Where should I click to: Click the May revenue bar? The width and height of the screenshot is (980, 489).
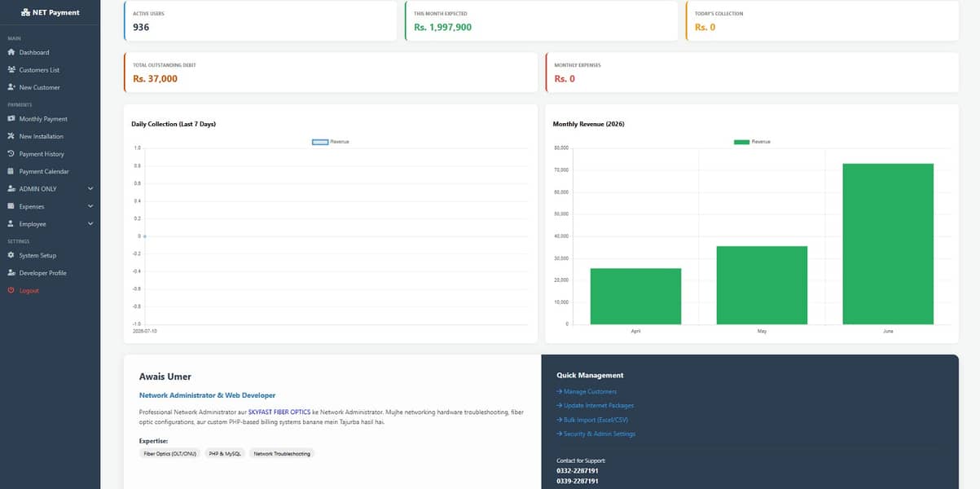pyautogui.click(x=762, y=285)
